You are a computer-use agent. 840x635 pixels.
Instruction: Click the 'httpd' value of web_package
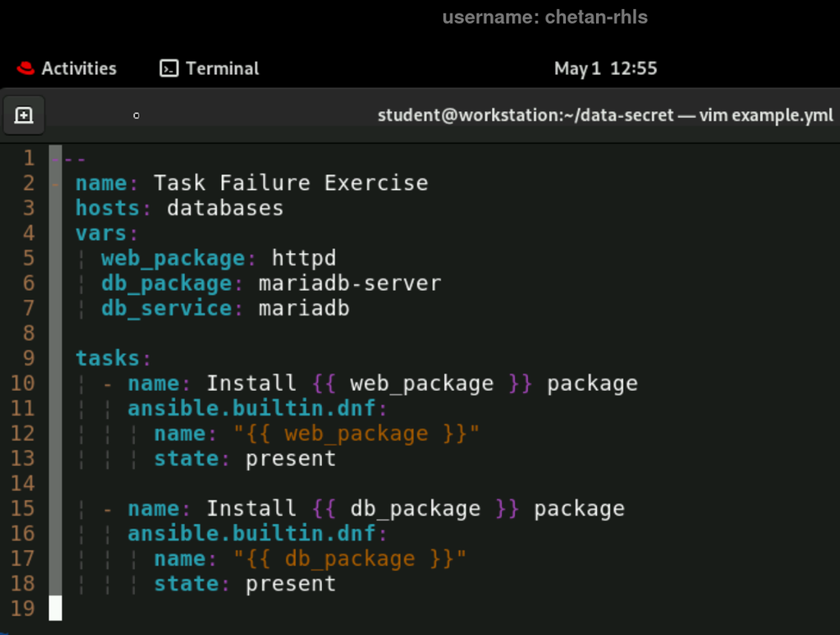point(304,258)
